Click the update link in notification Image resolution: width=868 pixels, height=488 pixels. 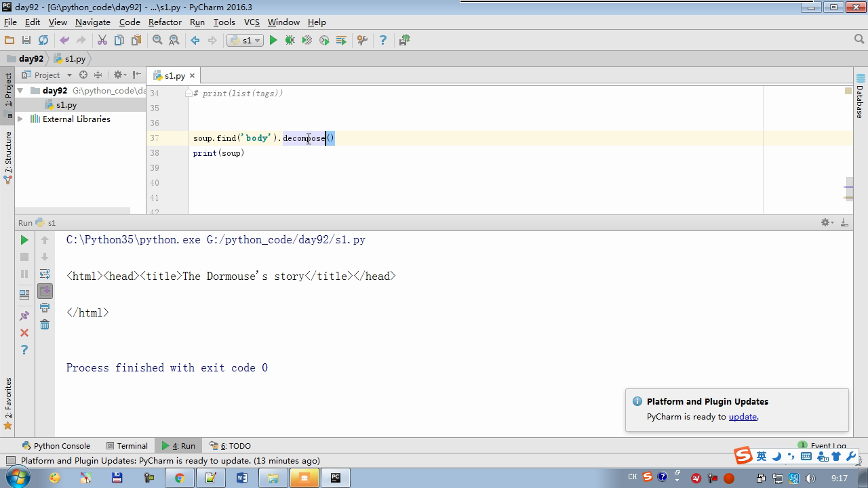pyautogui.click(x=743, y=417)
